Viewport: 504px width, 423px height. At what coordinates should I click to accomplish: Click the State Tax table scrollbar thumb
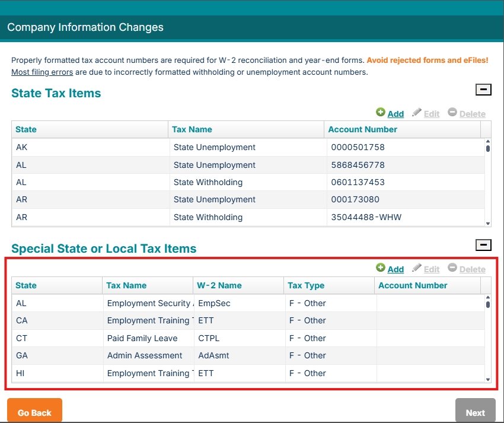pyautogui.click(x=488, y=148)
